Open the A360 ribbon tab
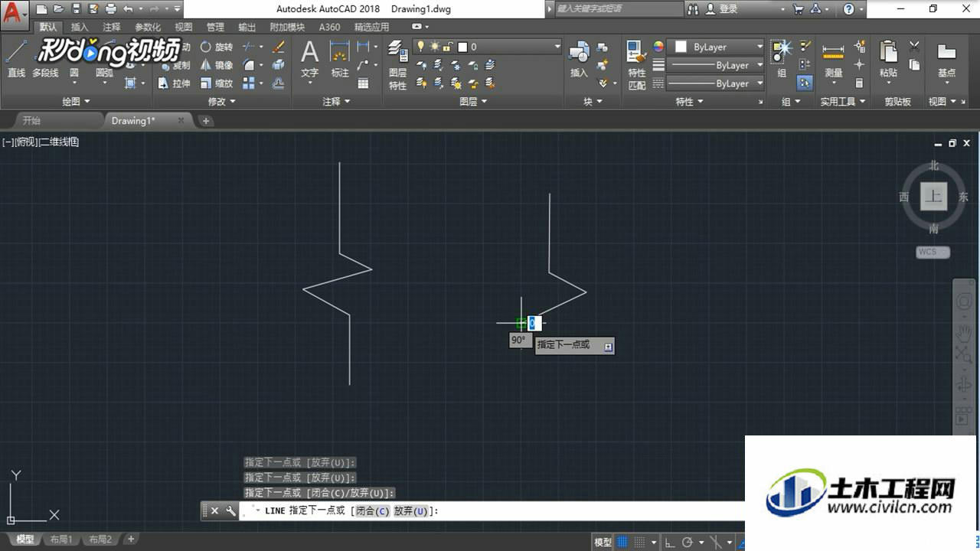This screenshot has height=551, width=980. pyautogui.click(x=329, y=27)
